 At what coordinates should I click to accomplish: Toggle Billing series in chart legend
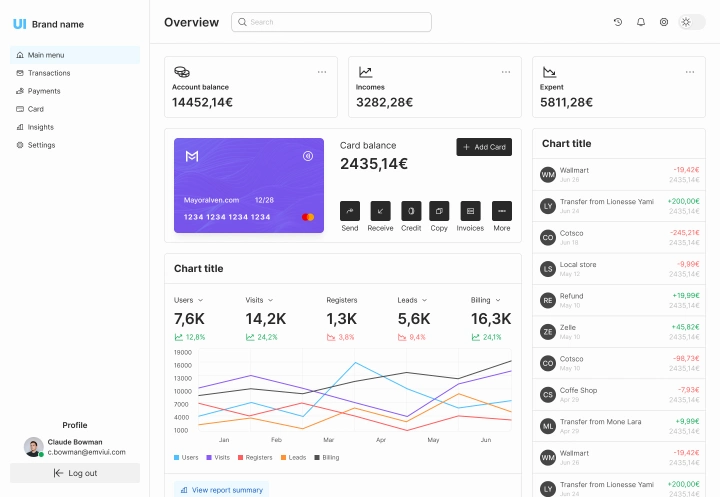pos(327,457)
